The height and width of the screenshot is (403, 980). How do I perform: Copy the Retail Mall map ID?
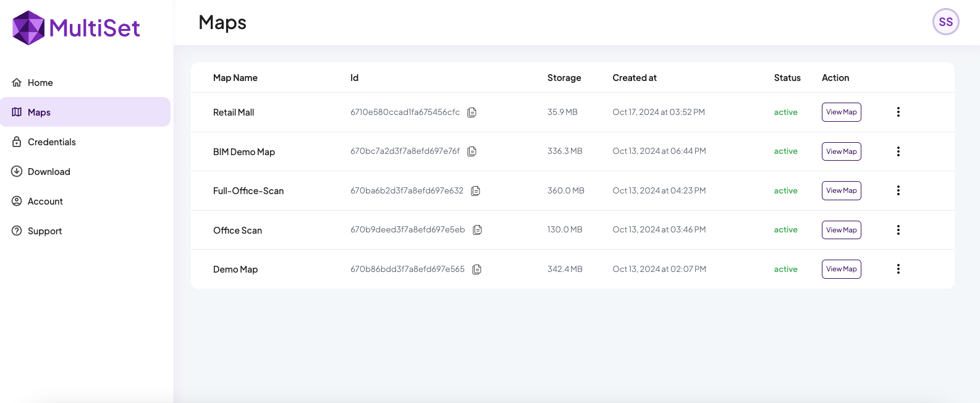pos(471,112)
